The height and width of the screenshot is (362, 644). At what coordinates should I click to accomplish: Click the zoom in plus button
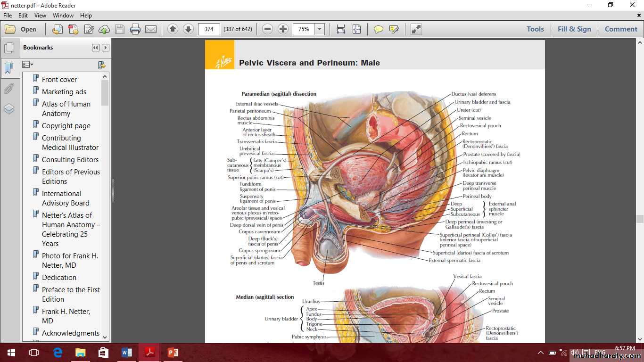[x=283, y=29]
